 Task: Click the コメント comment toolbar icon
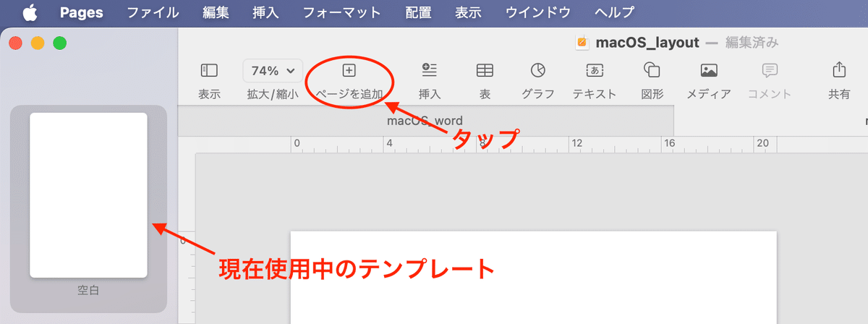tap(770, 70)
